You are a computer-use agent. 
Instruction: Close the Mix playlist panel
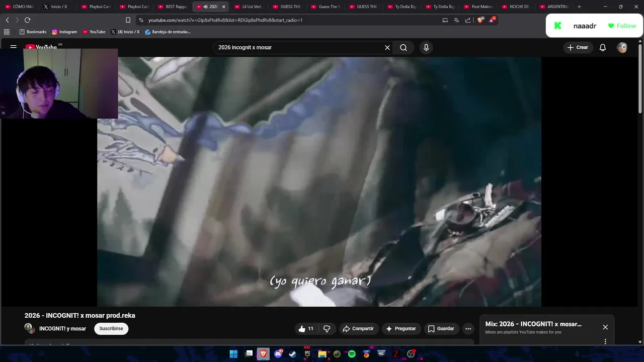(x=605, y=327)
